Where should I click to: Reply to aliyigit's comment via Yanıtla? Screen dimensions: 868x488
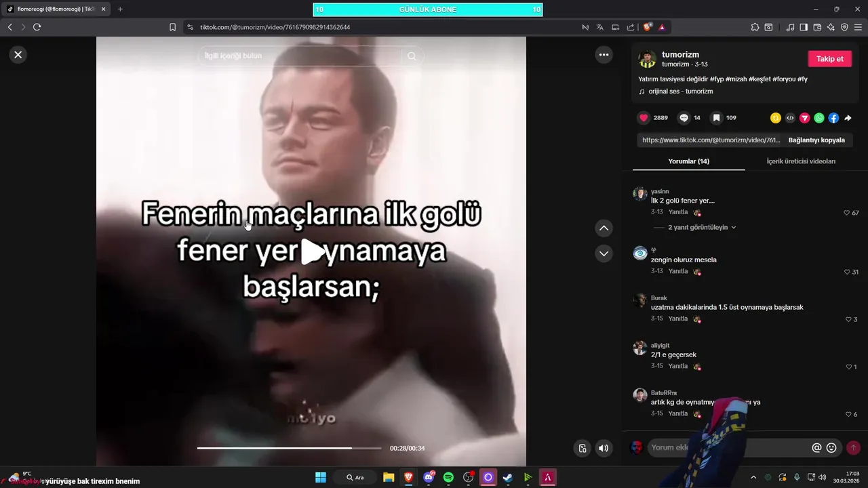click(x=678, y=366)
